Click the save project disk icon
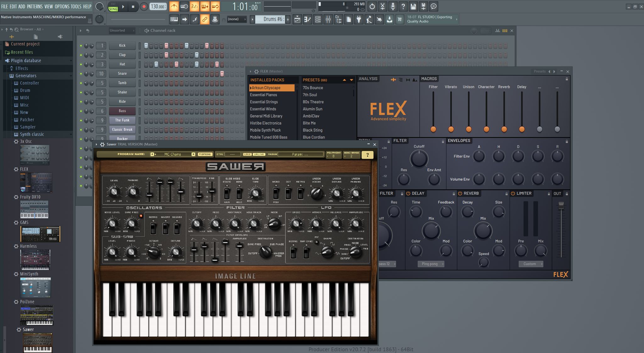The width and height of the screenshot is (644, 353). tap(414, 6)
